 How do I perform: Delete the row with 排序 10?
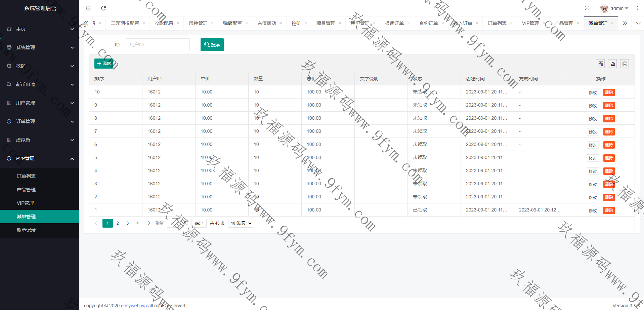(x=609, y=92)
